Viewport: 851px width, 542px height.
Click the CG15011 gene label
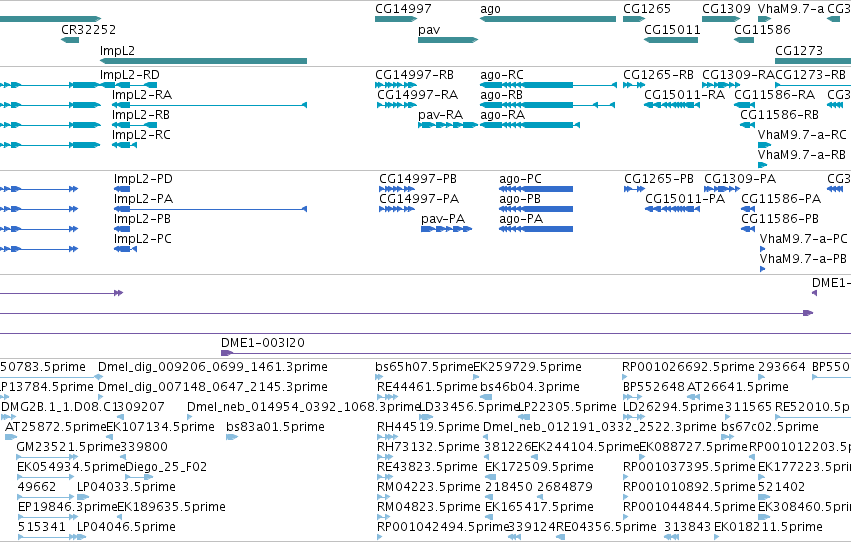coord(672,29)
